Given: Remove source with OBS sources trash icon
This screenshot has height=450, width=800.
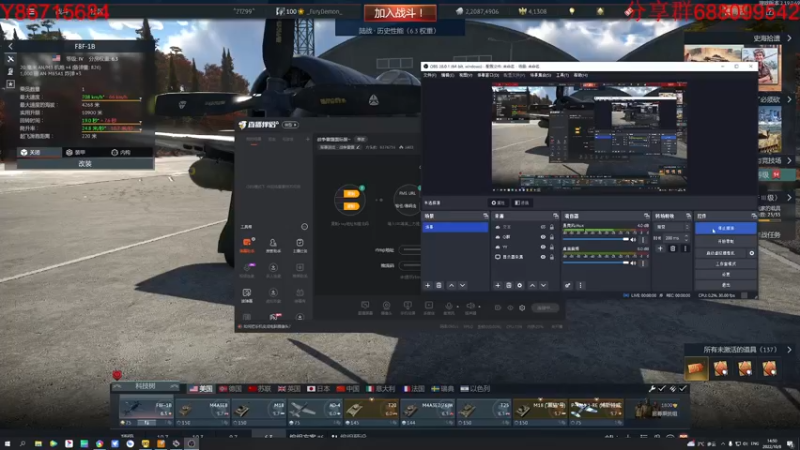Looking at the screenshot, I should click(x=509, y=286).
